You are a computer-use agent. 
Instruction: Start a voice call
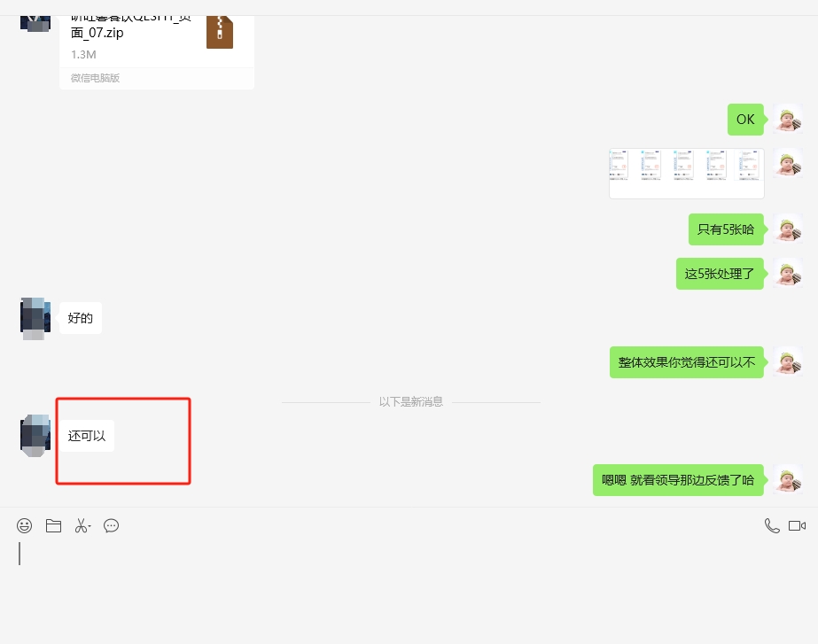tap(771, 525)
